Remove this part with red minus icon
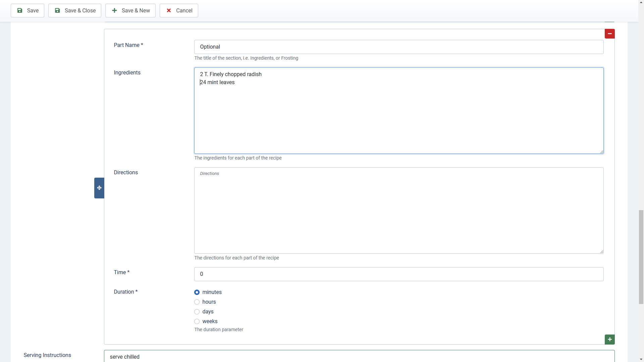This screenshot has height=362, width=644. [609, 34]
